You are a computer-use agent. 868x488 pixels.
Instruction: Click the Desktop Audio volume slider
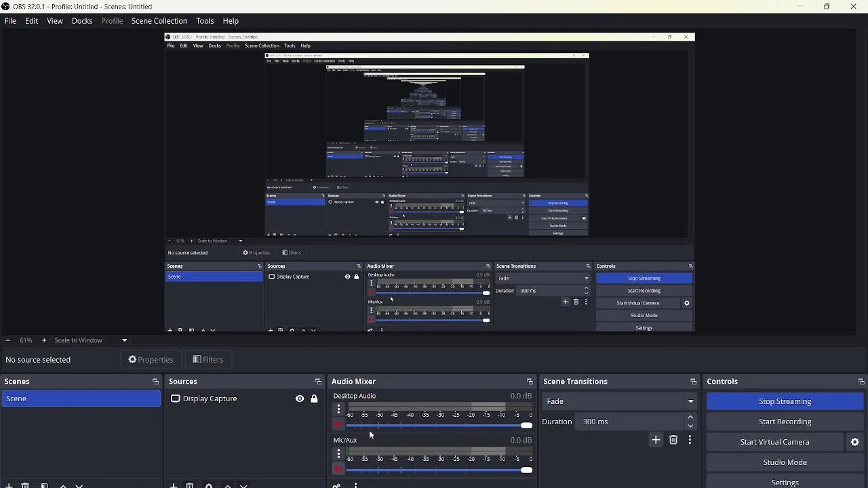pos(439,426)
